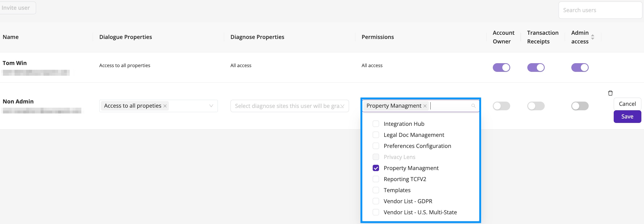The height and width of the screenshot is (224, 644).
Task: Click the permissions search magnifier icon
Action: (x=473, y=106)
